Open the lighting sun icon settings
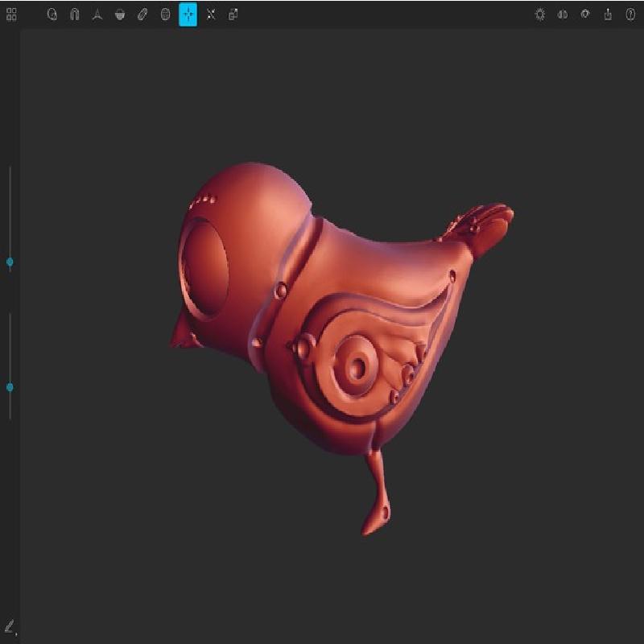Viewport: 644px width, 644px height. pyautogui.click(x=540, y=14)
